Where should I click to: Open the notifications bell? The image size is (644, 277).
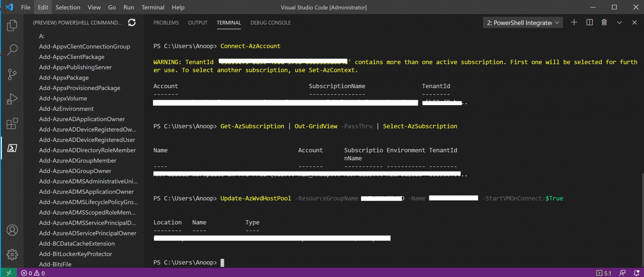[x=636, y=273]
